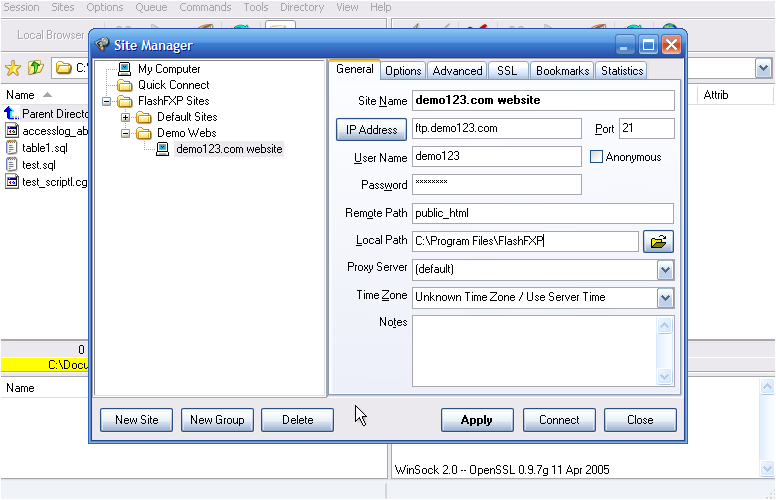Open the Directory menu

tap(302, 7)
